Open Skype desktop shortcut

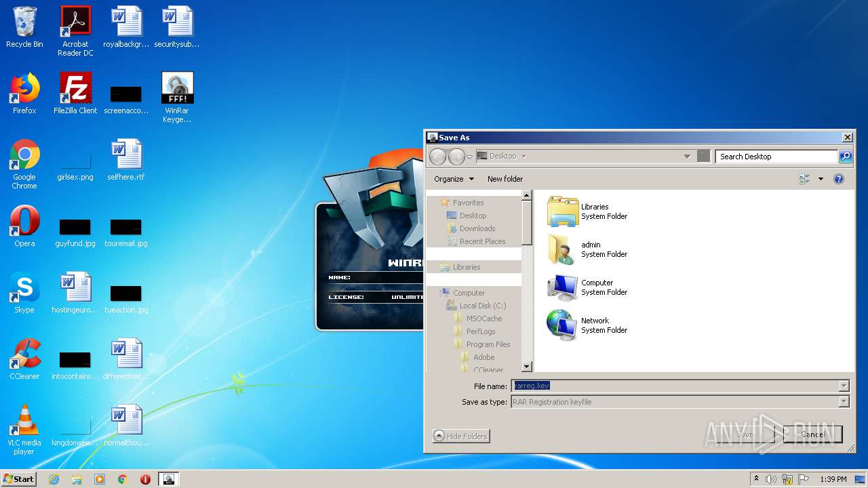[24, 293]
